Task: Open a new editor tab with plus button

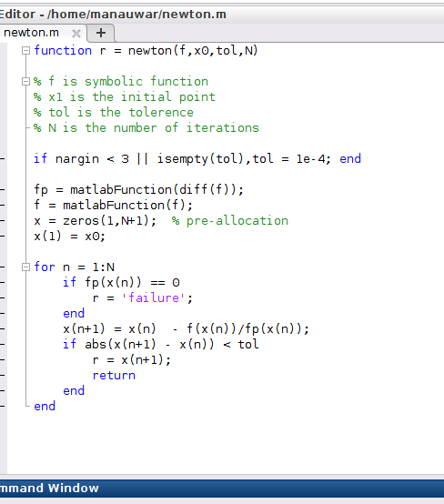Action: click(x=101, y=33)
